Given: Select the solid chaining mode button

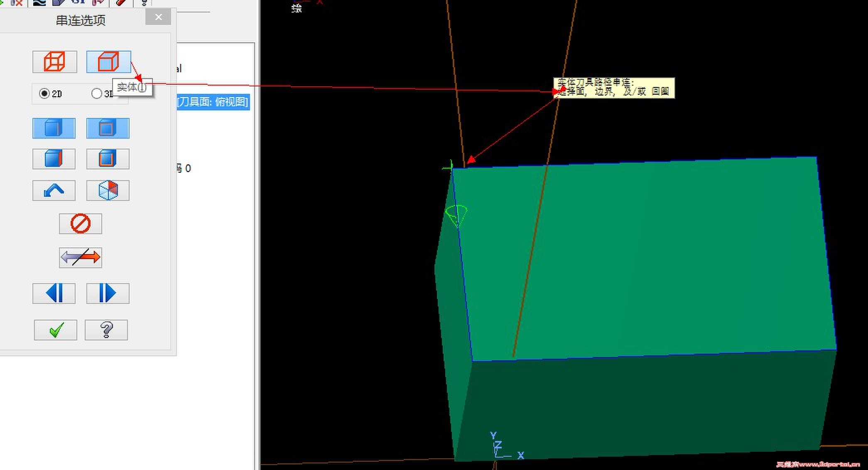Looking at the screenshot, I should (x=108, y=61).
